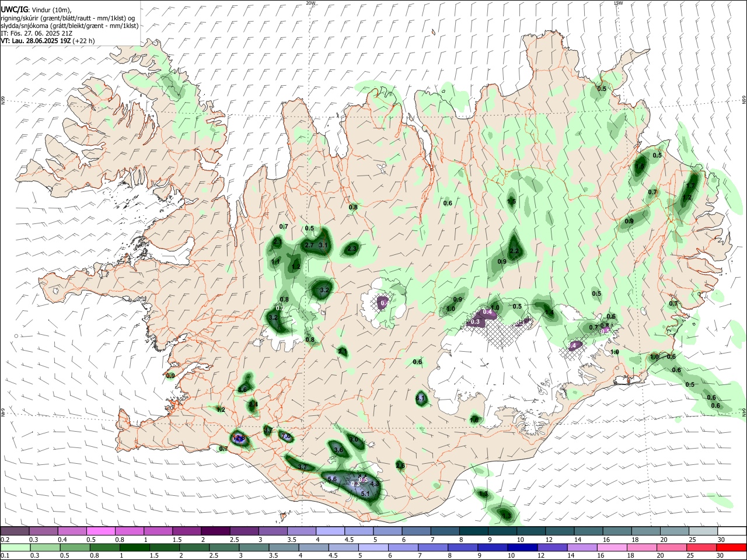Click the 0.1 label in the lower legend row
Image resolution: width=747 pixels, height=560 pixels.
[5, 556]
